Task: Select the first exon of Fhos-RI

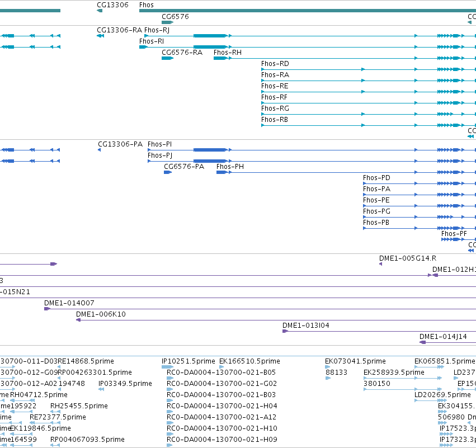Action: pyautogui.click(x=143, y=47)
